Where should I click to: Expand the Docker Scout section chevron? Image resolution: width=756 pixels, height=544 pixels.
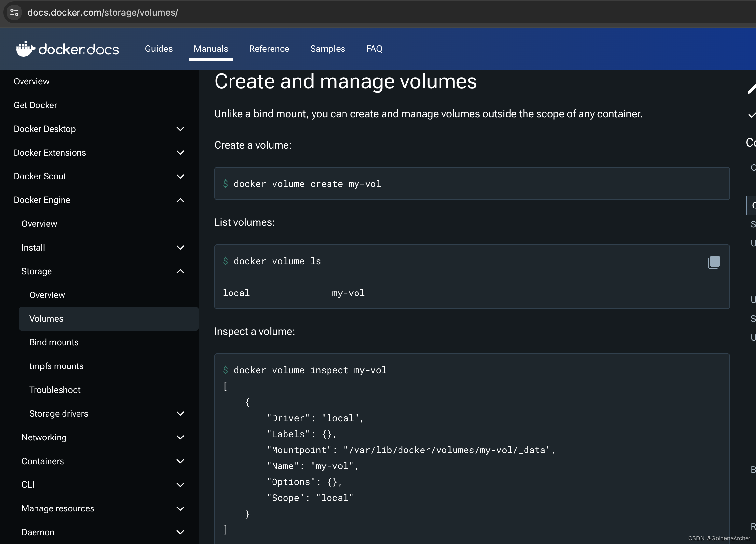coord(180,177)
